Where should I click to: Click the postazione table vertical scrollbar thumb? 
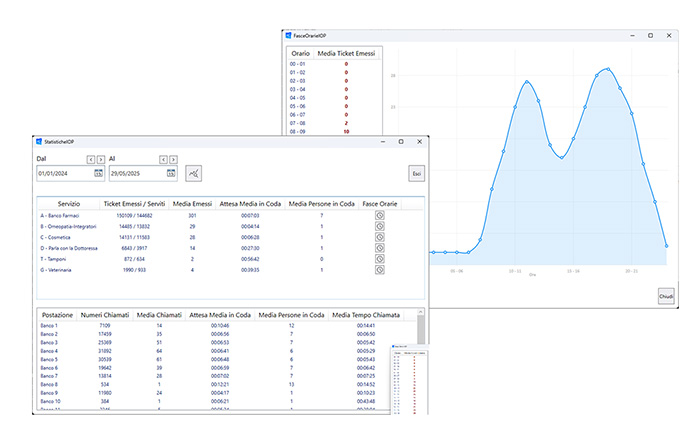[x=421, y=330]
